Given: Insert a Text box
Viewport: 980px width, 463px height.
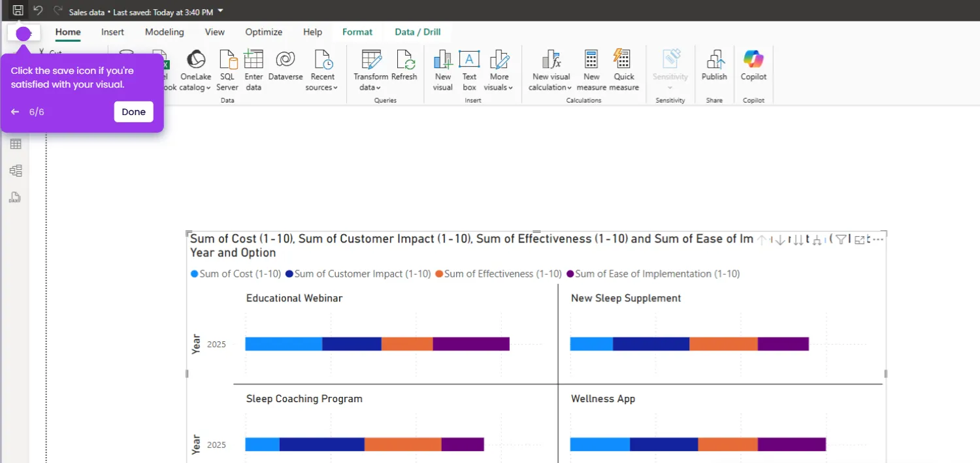Looking at the screenshot, I should click(469, 71).
